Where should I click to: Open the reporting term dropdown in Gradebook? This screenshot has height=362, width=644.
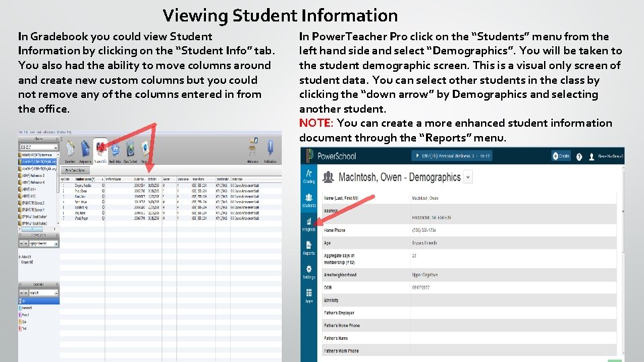[43, 244]
